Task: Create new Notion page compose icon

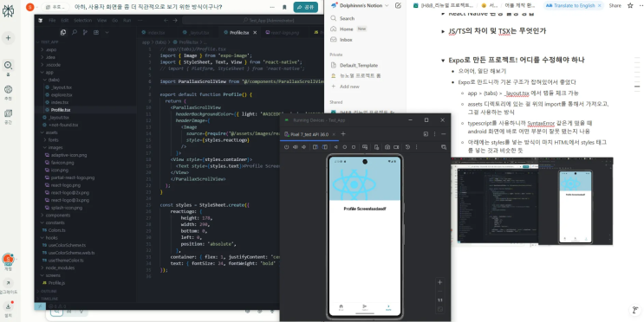Action: (398, 6)
